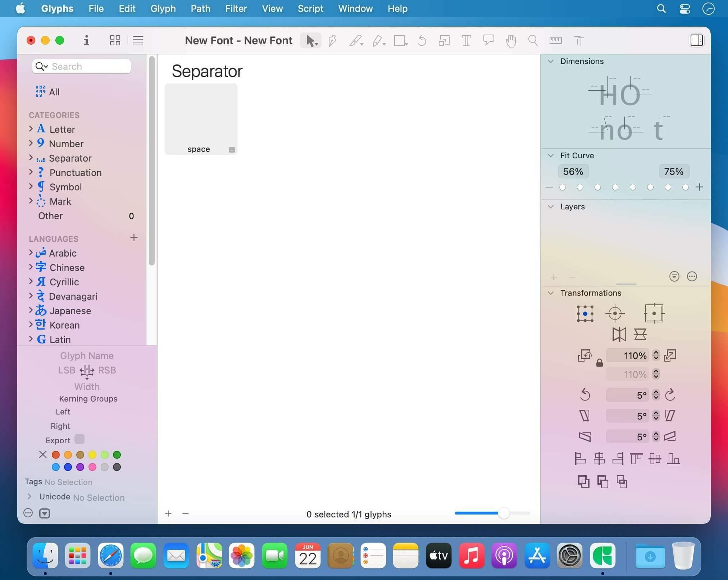
Task: Toggle the scale proportion lock
Action: coord(599,363)
